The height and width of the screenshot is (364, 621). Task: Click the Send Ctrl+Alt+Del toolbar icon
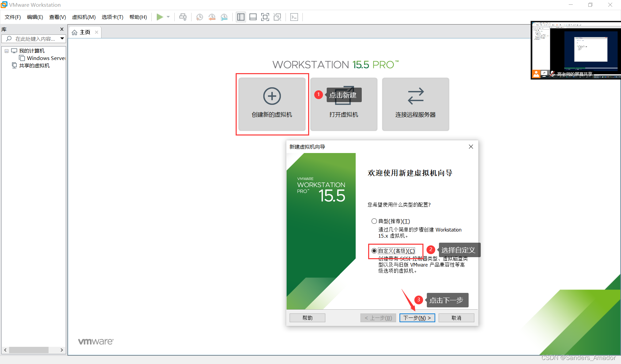click(x=183, y=17)
